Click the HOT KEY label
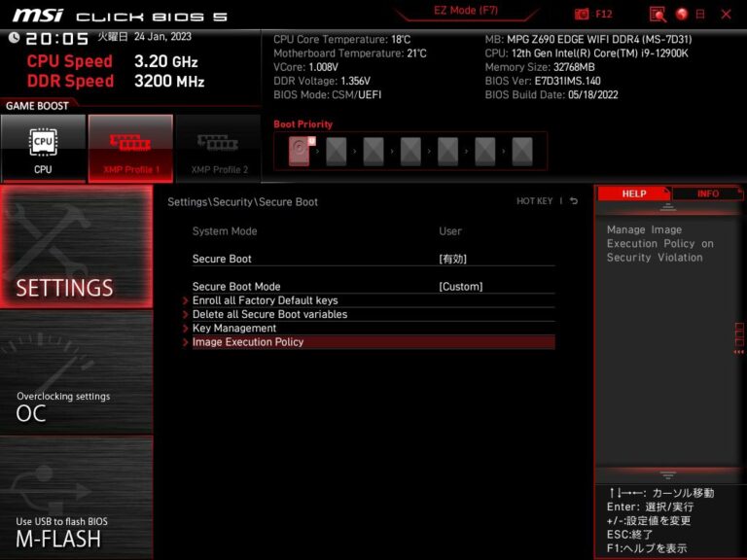747x560 pixels. (x=534, y=201)
